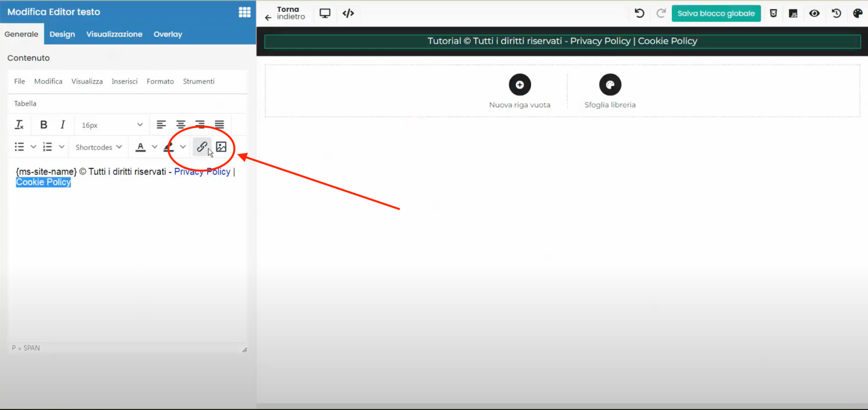The image size is (868, 410).
Task: Click the Salva blocco globale button
Action: pyautogui.click(x=716, y=13)
